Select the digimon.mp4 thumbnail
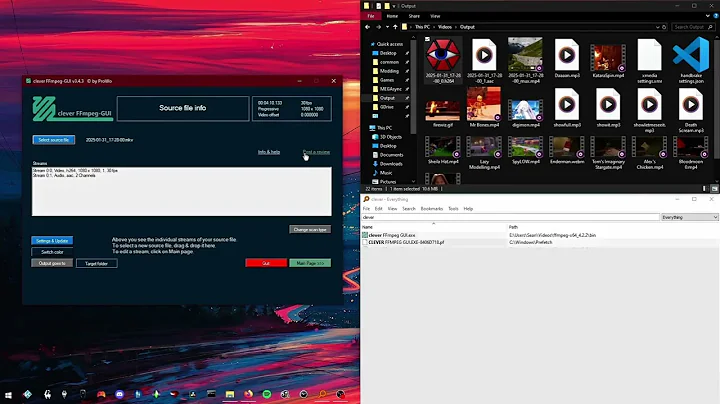Image resolution: width=720 pixels, height=404 pixels. [525, 109]
